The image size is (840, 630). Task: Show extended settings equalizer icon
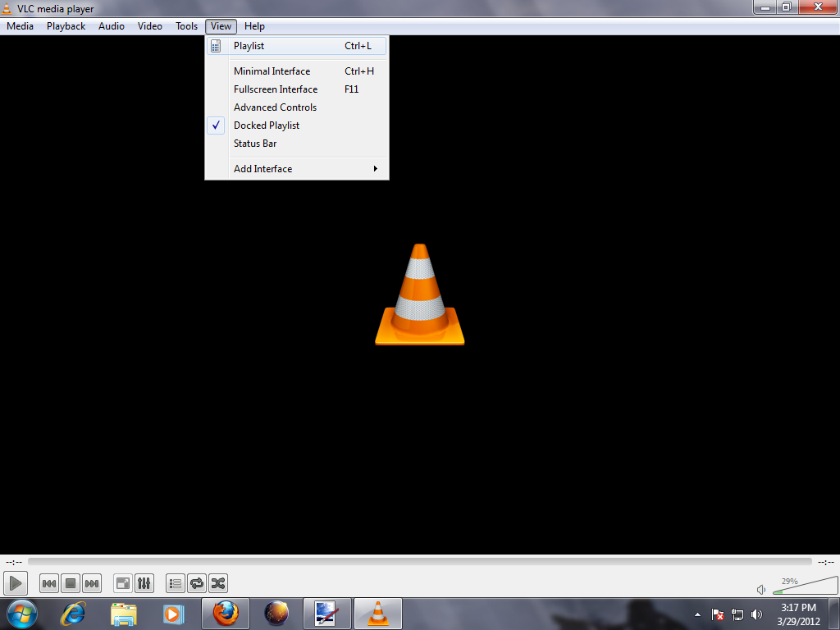(144, 583)
